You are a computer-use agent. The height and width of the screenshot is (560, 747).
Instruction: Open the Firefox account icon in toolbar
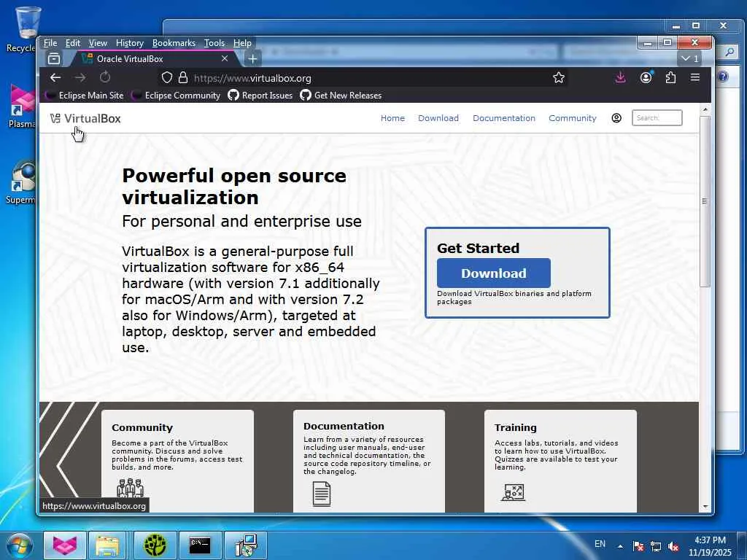(x=646, y=77)
